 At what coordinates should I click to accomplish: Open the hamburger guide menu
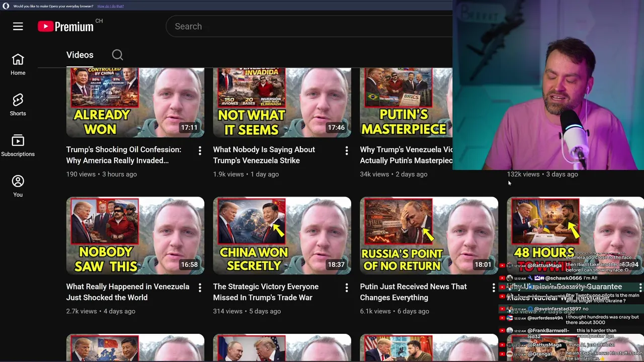click(x=18, y=26)
